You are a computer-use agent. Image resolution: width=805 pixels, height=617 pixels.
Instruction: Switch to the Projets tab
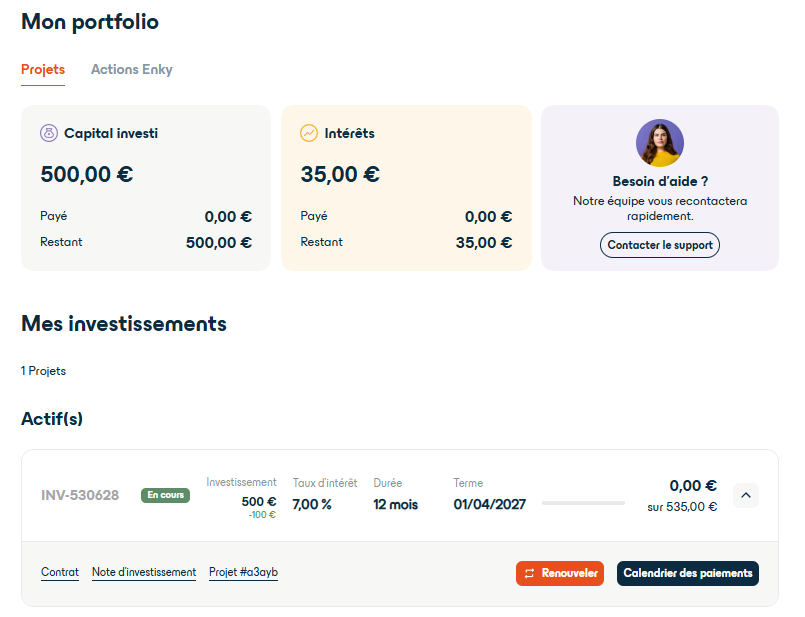pyautogui.click(x=41, y=70)
